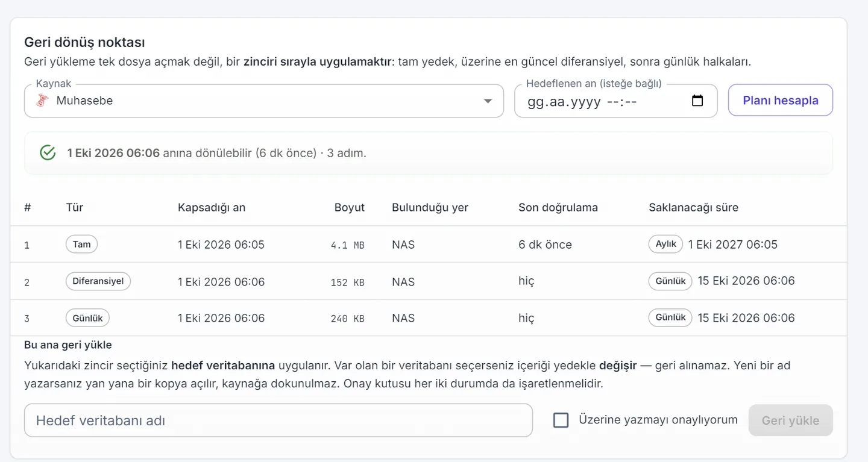Click the Üzerine yazmayı onaylıyorum label text

658,420
